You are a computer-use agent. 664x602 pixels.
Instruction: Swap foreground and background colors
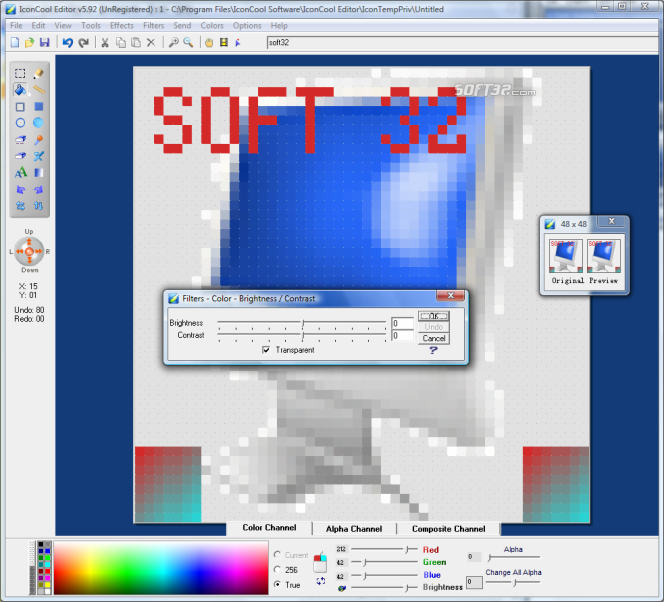(321, 581)
